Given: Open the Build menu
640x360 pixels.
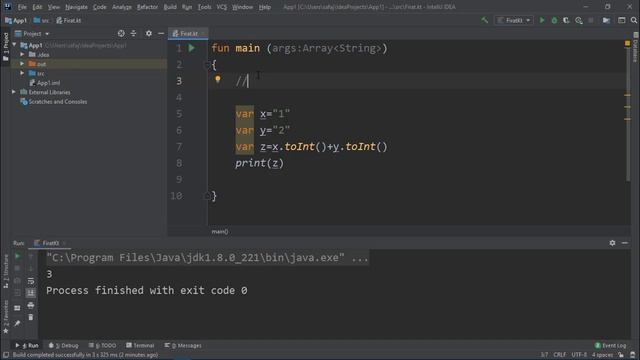Looking at the screenshot, I should pos(170,7).
